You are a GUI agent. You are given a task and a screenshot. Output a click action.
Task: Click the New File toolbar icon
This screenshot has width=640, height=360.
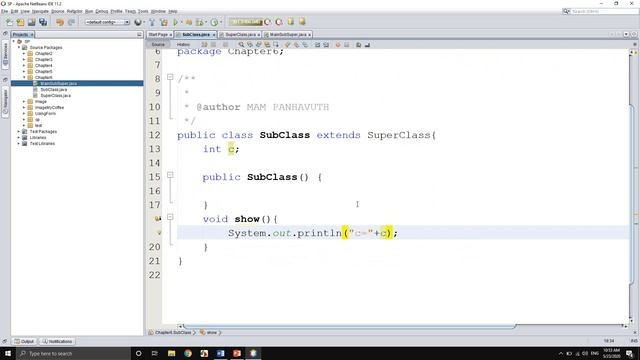(x=9, y=22)
